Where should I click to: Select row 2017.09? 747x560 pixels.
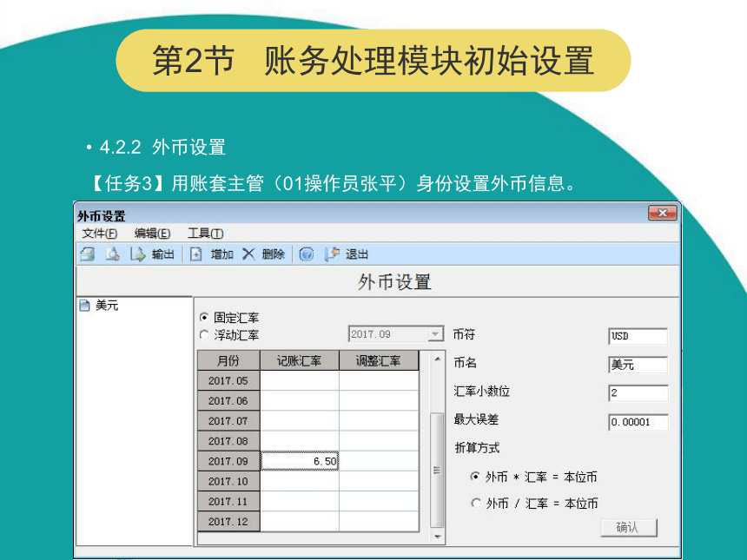228,461
